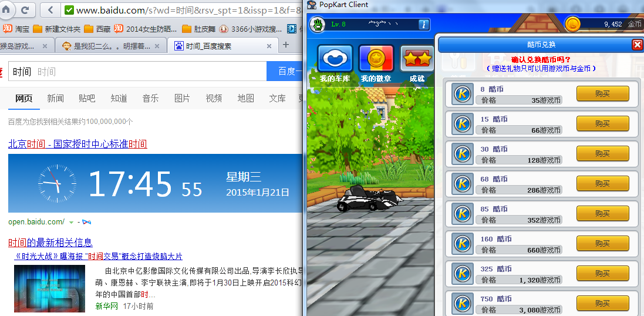Open 成就 in PopKart
Image resolution: width=644 pixels, height=316 pixels.
[x=417, y=63]
